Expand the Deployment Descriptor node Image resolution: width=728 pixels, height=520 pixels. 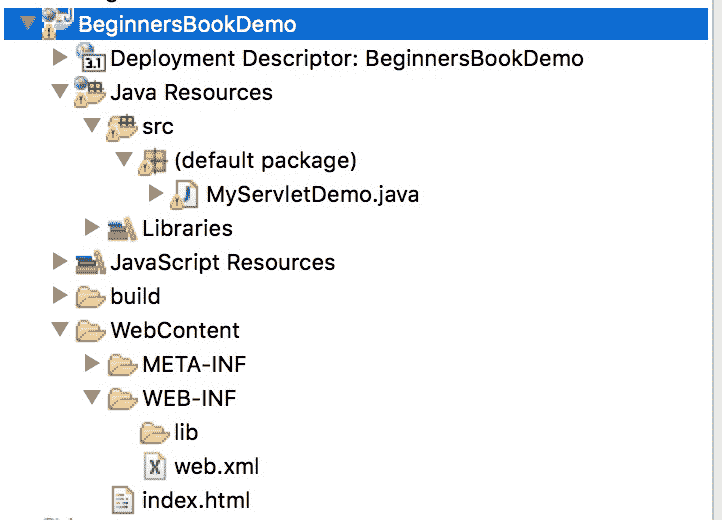point(60,58)
